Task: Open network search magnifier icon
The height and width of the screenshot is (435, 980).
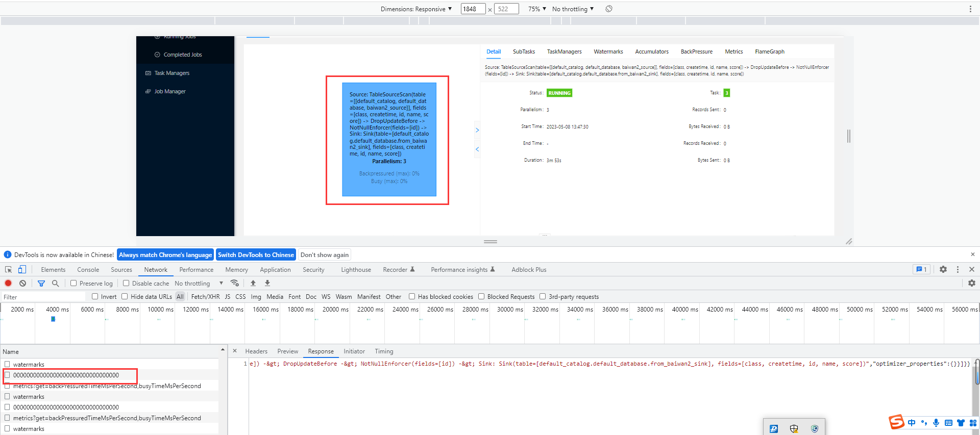Action: tap(55, 283)
